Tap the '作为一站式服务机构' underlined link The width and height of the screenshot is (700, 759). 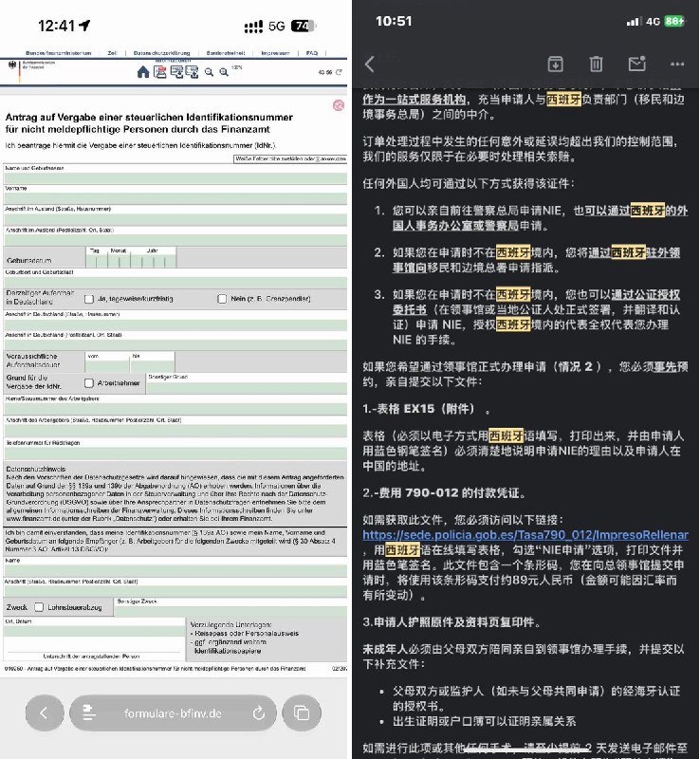(x=414, y=100)
